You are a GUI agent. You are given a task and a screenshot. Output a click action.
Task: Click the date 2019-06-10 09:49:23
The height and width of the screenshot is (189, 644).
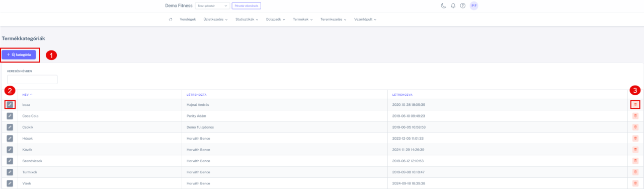[409, 116]
